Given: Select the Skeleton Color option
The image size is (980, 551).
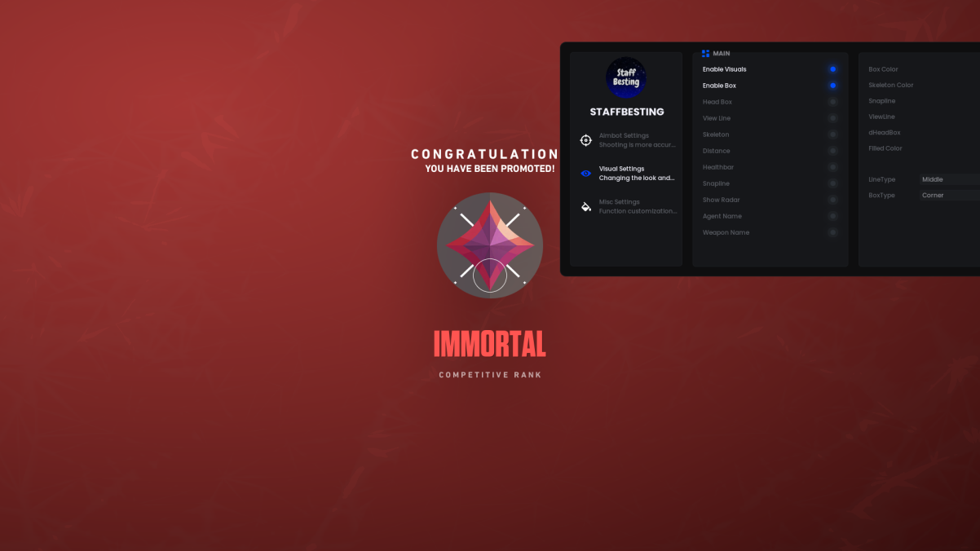Looking at the screenshot, I should [890, 85].
